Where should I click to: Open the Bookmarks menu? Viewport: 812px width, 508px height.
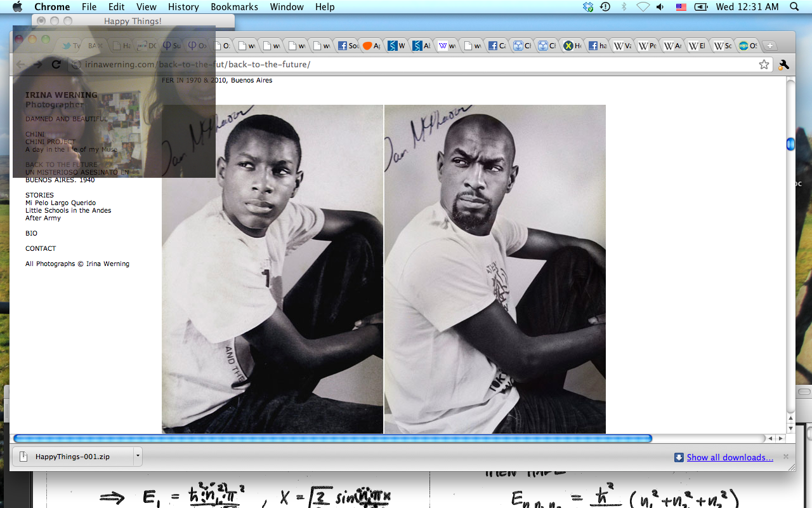(x=235, y=7)
